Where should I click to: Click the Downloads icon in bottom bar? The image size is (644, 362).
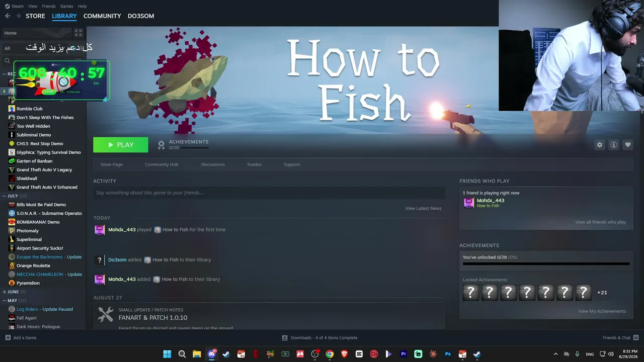click(x=285, y=338)
